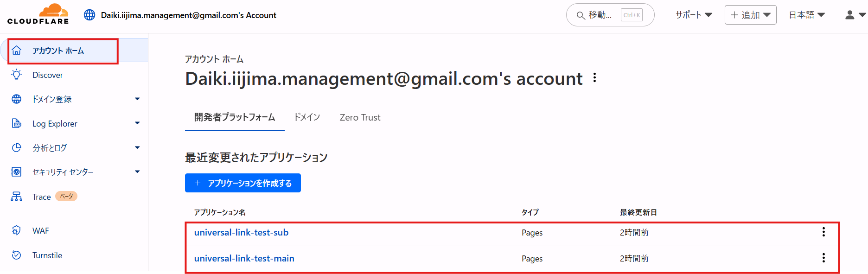Expand the 分析とログ sidebar section
The width and height of the screenshot is (868, 274).
137,147
